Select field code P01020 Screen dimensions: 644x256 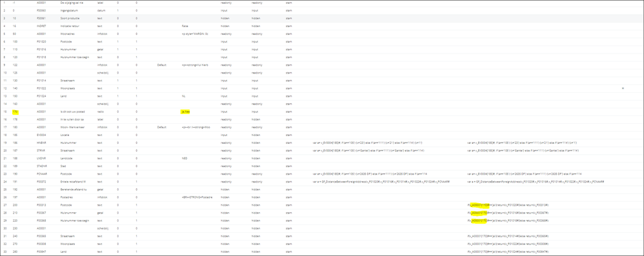click(41, 41)
